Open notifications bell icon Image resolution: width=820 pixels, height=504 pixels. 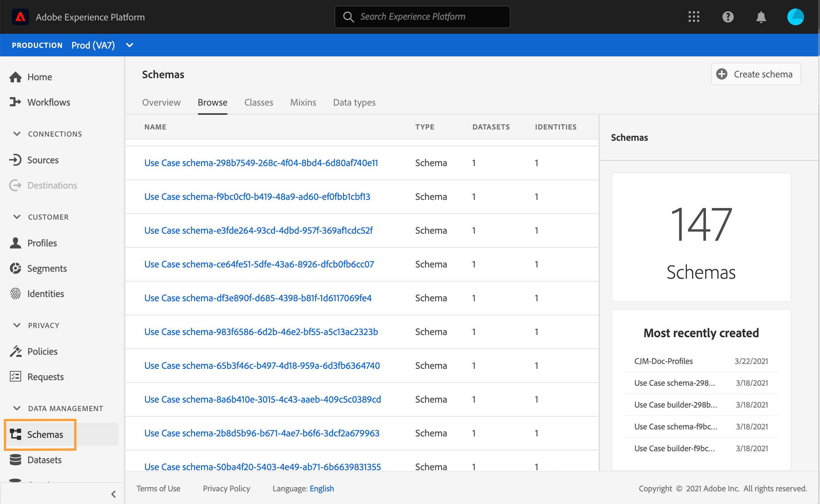coord(761,17)
